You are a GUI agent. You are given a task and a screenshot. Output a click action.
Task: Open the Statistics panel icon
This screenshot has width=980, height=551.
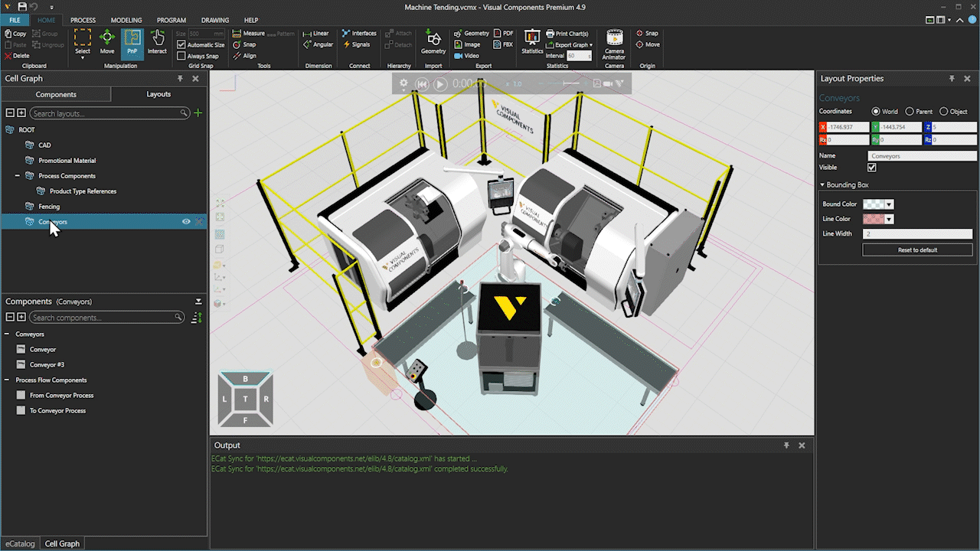[532, 42]
